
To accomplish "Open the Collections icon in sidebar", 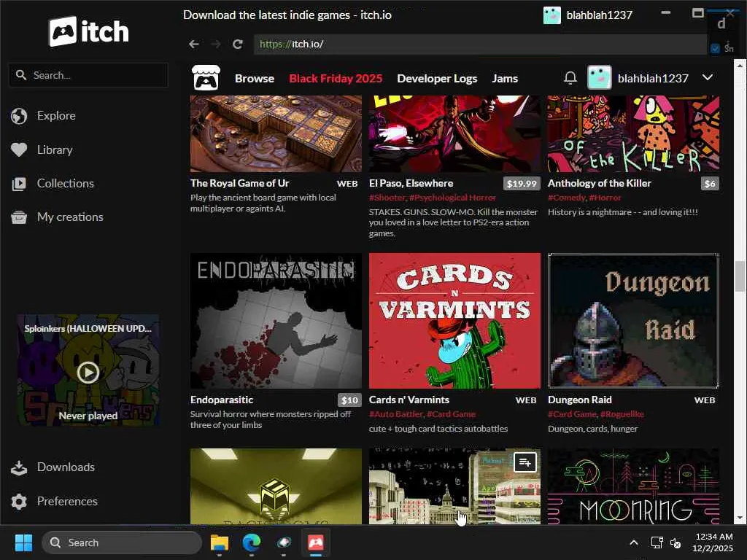I will click(19, 184).
